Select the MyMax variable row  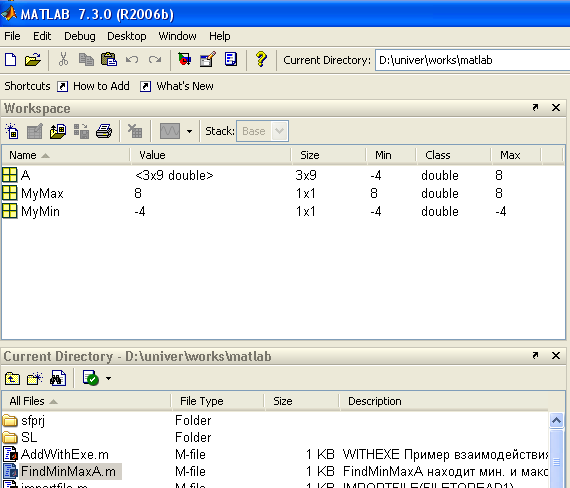coord(284,193)
